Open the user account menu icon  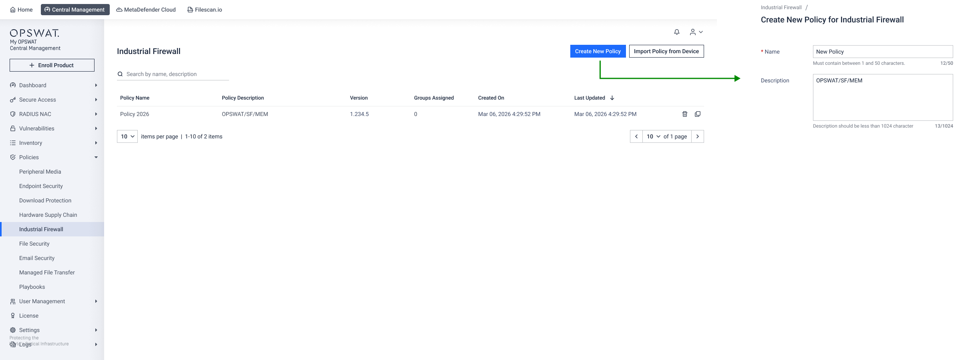[696, 32]
